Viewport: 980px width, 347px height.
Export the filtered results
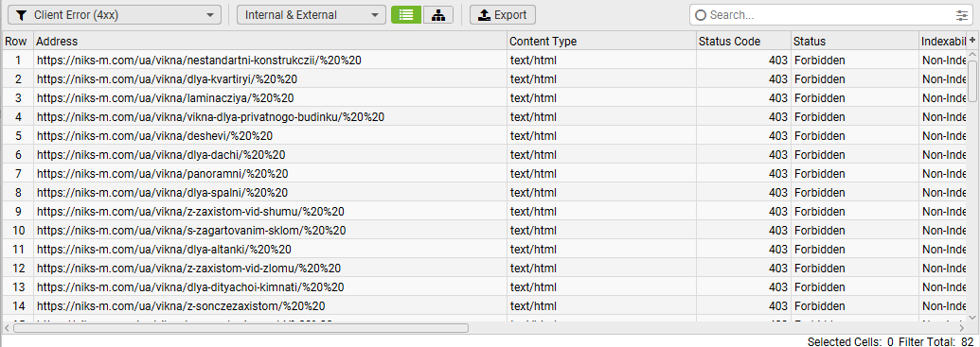[503, 15]
